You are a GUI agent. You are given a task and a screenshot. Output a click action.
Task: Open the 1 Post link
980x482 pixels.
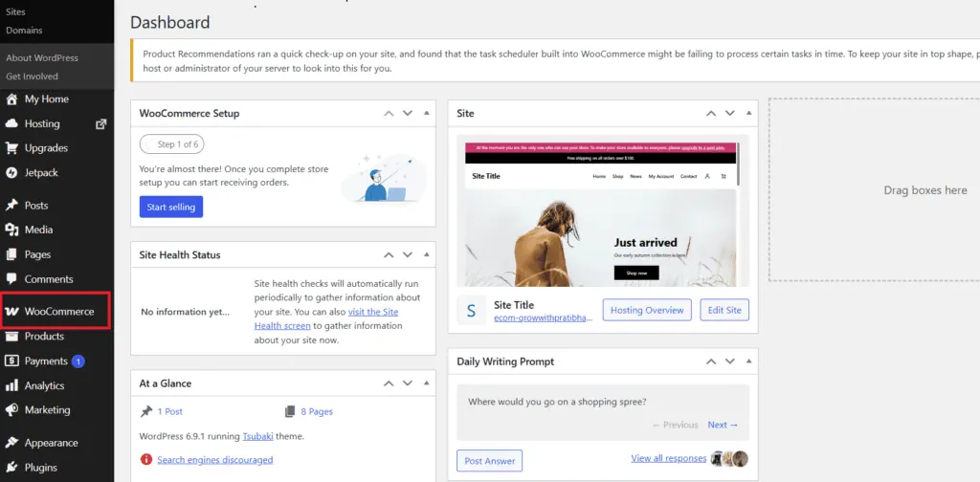pos(170,411)
